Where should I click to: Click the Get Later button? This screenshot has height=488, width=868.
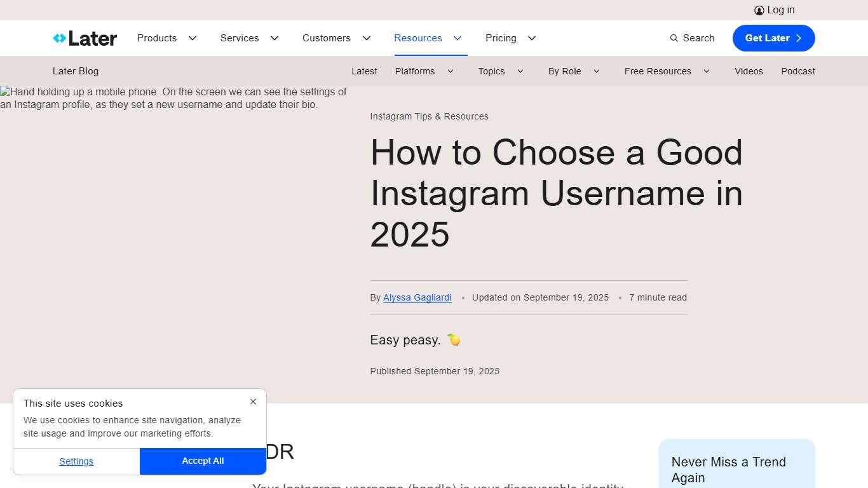[x=773, y=38]
